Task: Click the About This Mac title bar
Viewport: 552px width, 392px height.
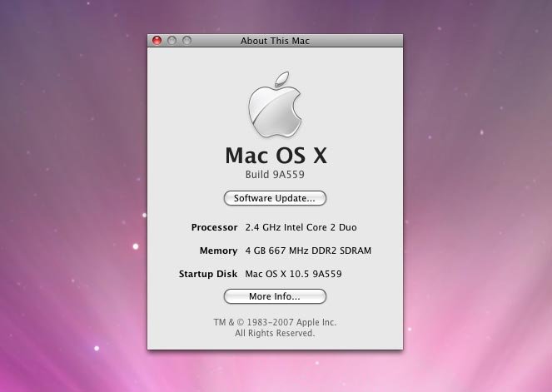Action: click(275, 41)
